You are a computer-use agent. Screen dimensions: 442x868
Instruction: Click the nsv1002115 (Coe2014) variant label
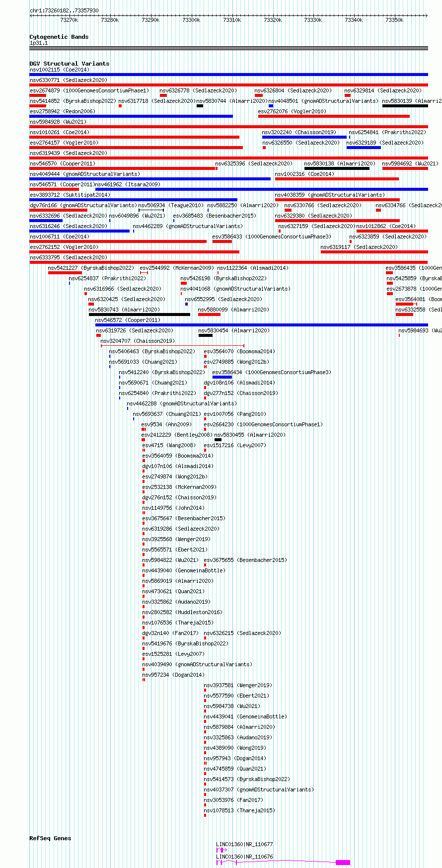pos(60,70)
